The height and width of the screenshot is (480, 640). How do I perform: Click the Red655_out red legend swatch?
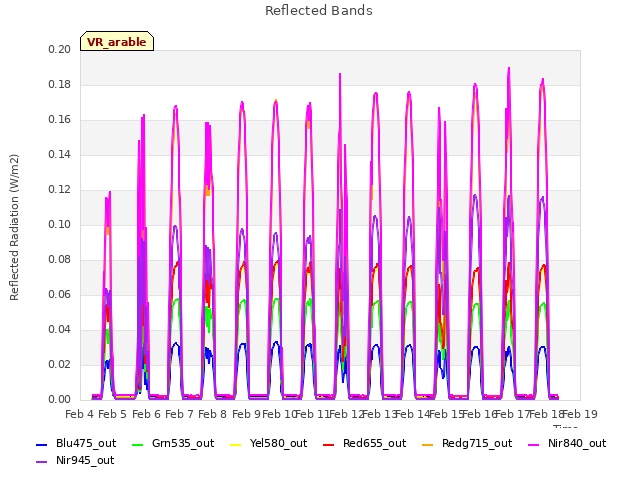[329, 444]
